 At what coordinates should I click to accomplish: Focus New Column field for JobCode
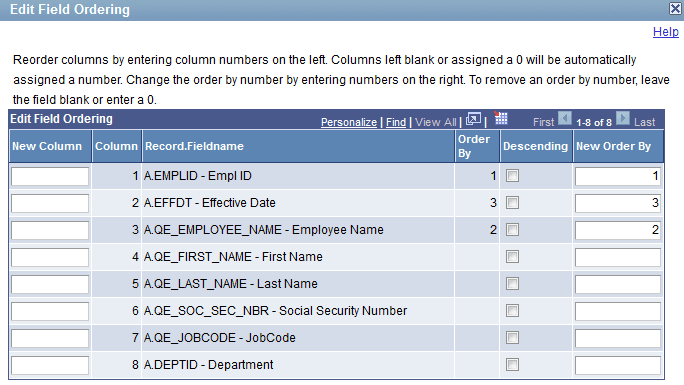[x=50, y=338]
